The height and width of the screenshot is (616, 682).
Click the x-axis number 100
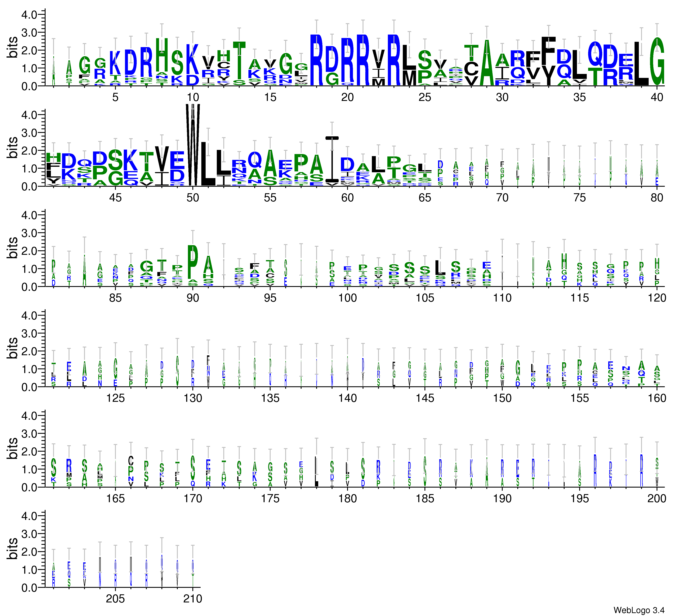coord(347,298)
